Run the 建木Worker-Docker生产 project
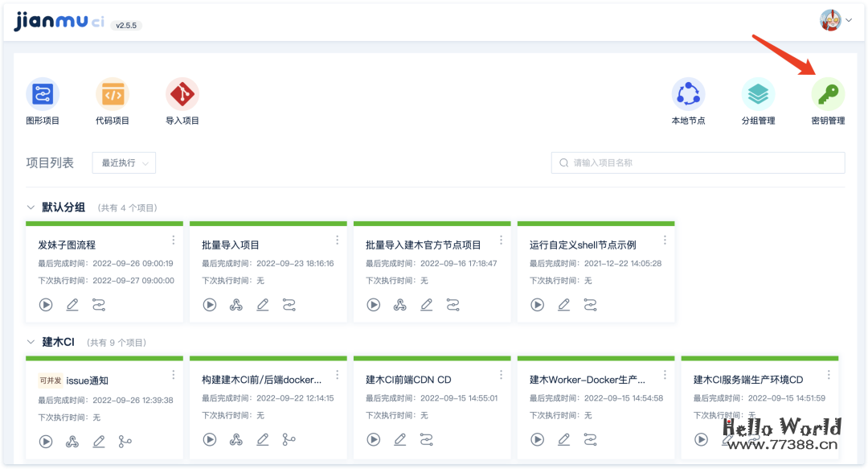Screen dimensions: 868x469 [x=538, y=439]
